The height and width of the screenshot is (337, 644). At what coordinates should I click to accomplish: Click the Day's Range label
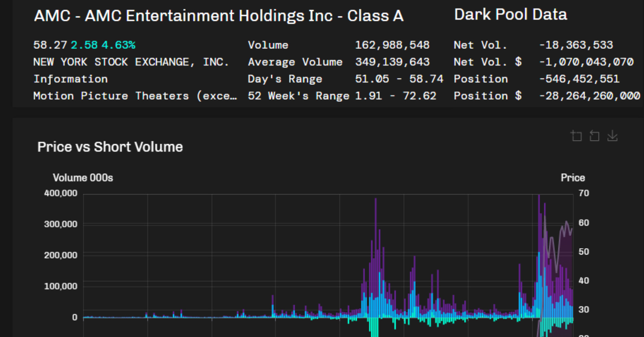[285, 79]
